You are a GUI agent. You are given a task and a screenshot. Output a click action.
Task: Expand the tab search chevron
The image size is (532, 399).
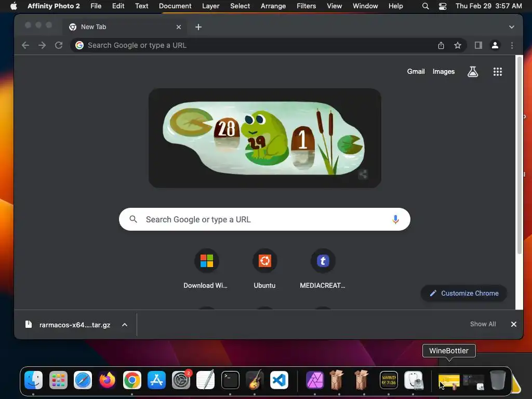click(512, 27)
